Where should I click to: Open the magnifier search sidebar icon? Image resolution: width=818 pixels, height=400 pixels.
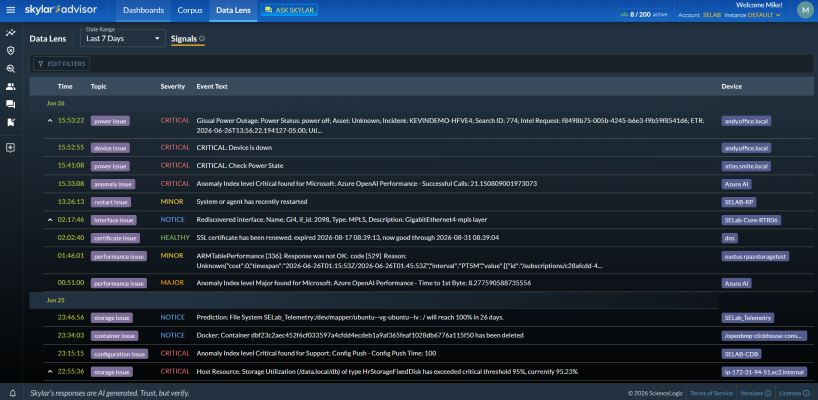click(10, 68)
